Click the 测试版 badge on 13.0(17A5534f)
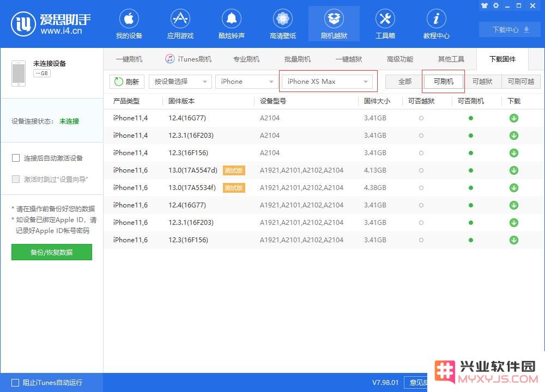 tap(234, 188)
